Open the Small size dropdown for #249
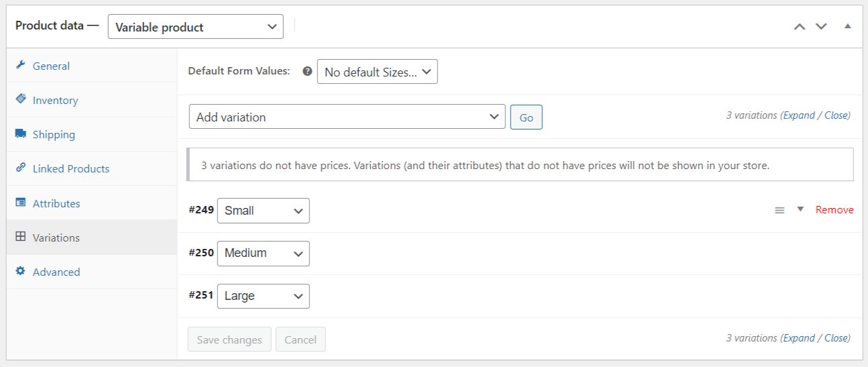 [263, 211]
